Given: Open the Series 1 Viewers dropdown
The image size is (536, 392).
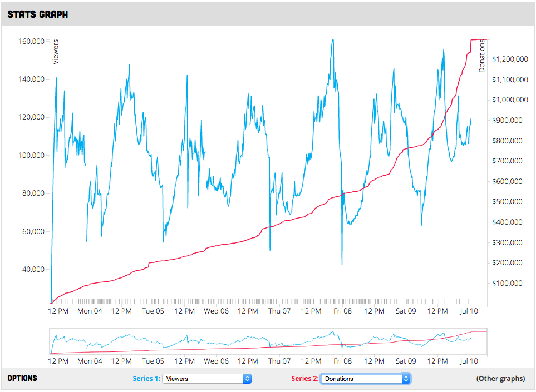Looking at the screenshot, I should point(207,379).
